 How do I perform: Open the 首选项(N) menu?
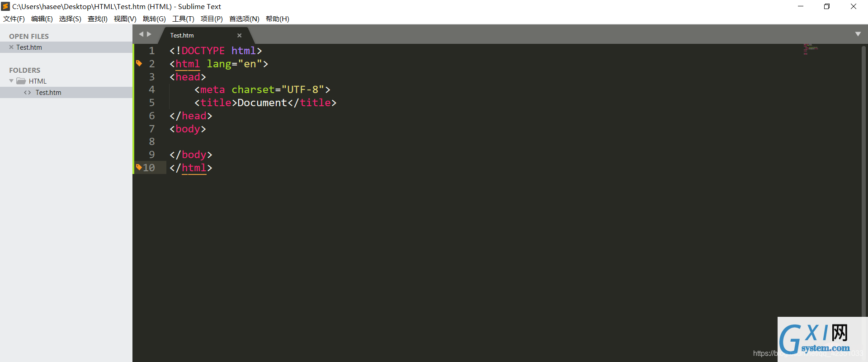click(x=244, y=19)
